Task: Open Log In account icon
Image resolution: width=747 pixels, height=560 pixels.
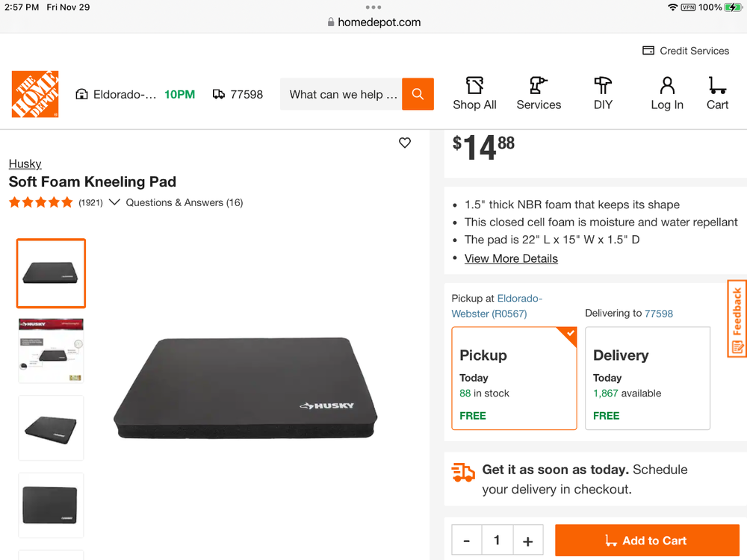Action: tap(666, 94)
